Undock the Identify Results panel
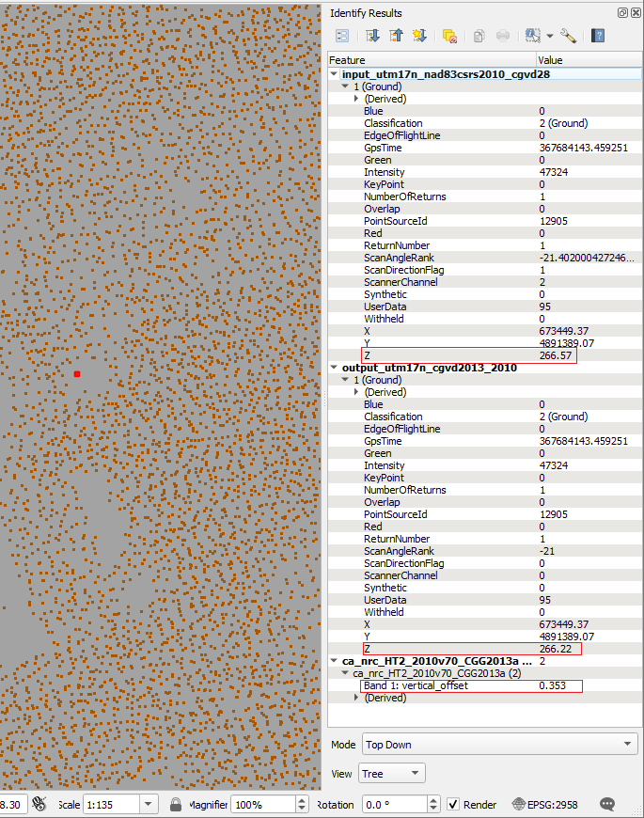 click(622, 13)
